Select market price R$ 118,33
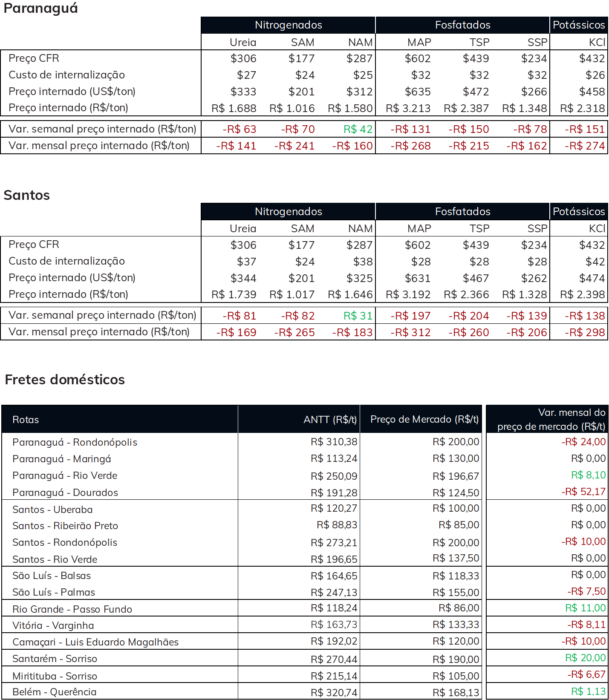Image resolution: width=609 pixels, height=700 pixels. click(x=456, y=576)
